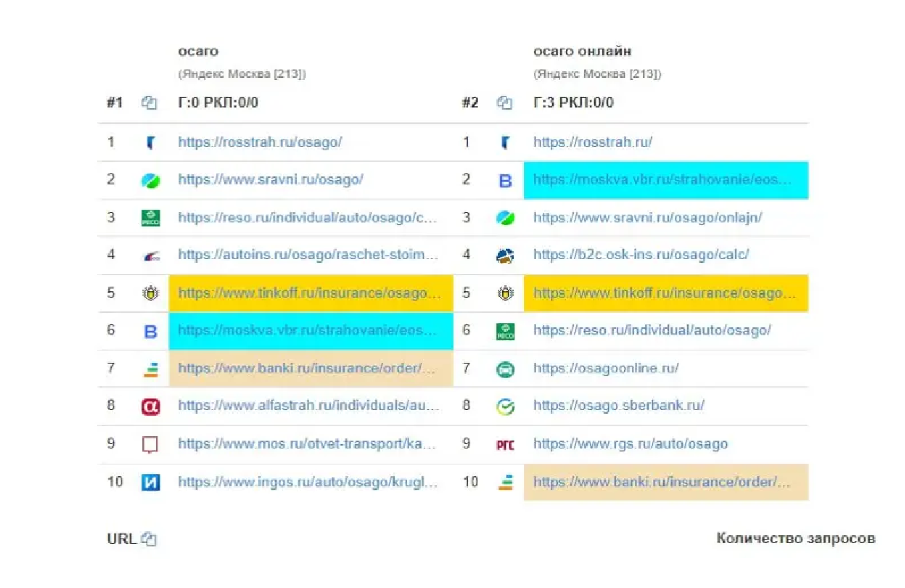Click the osk-ins favicon in right column
This screenshot has width=905, height=588.
(x=505, y=255)
